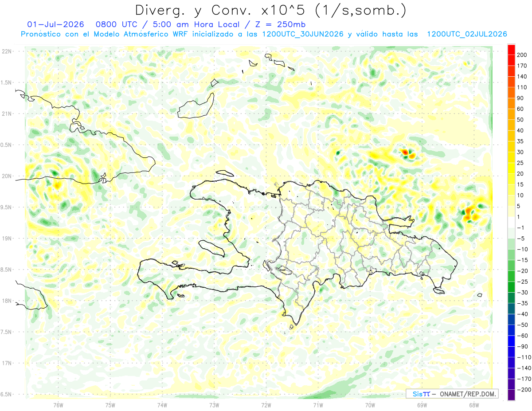
Task: Pick the red swatch above the 200 mark
Action: pyautogui.click(x=511, y=49)
